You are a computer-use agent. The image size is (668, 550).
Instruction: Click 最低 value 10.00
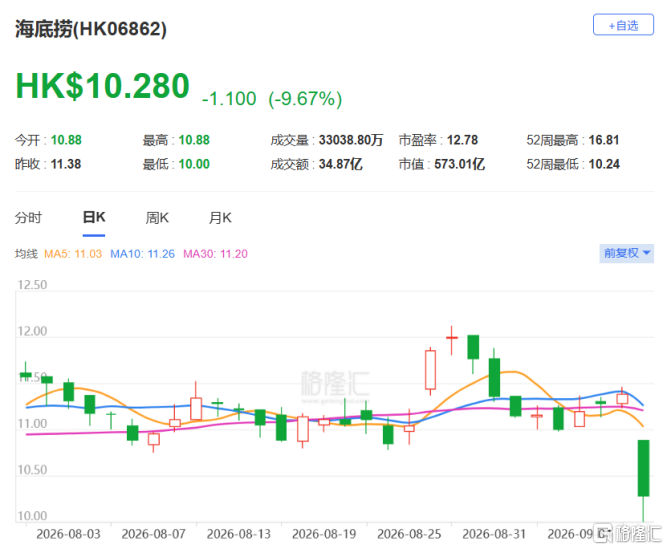coord(194,164)
